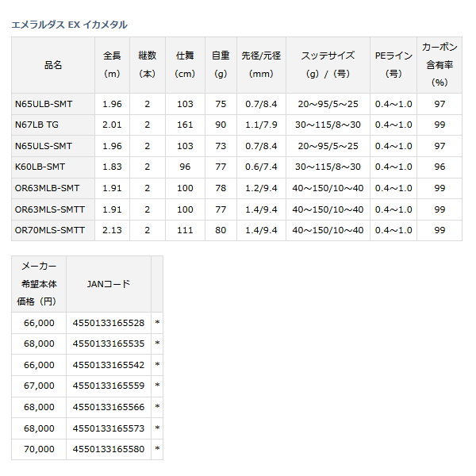476x476 pixels.
Task: Select JAN code 4550133165580
Action: (x=109, y=449)
